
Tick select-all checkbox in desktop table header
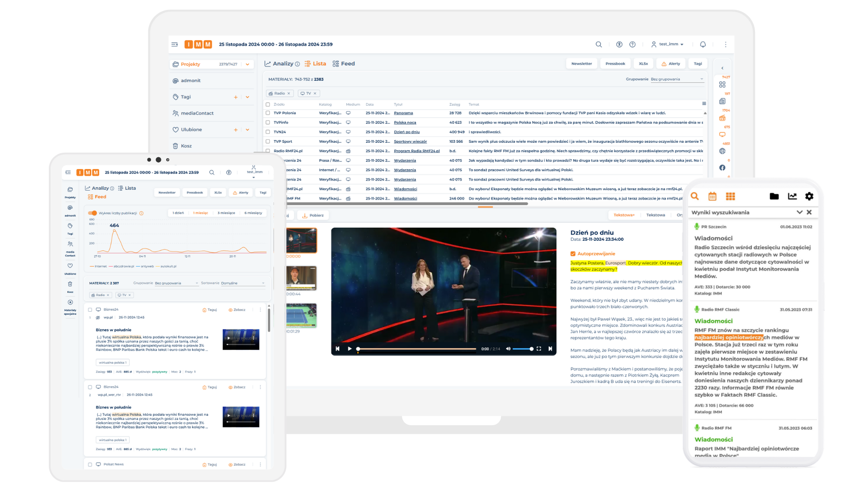click(268, 104)
